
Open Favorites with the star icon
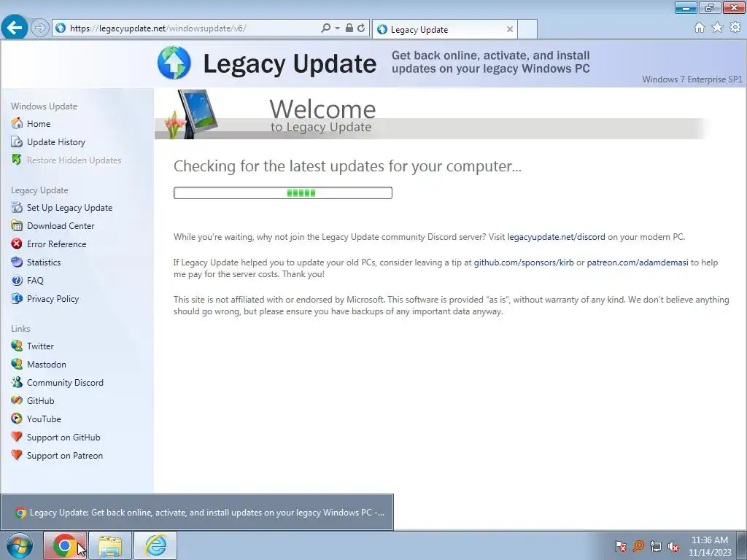pos(717,28)
